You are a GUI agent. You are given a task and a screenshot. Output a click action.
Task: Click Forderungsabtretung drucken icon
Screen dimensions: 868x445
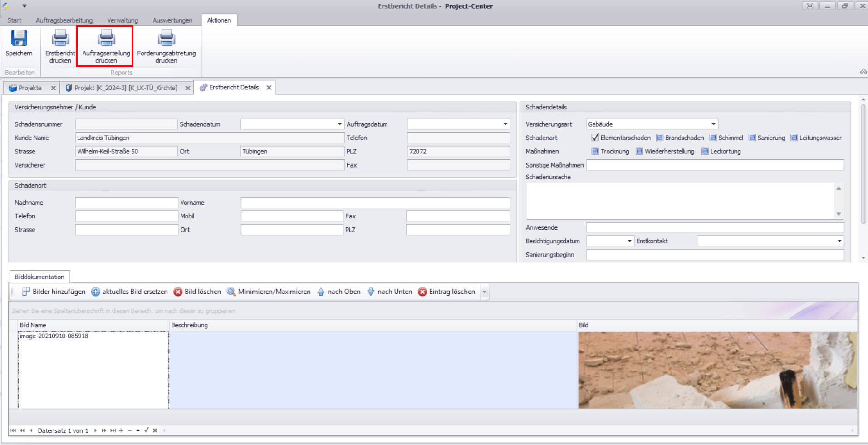point(166,39)
